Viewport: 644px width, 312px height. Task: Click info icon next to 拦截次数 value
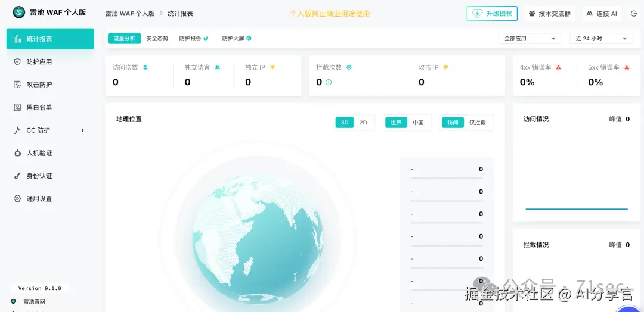pos(329,82)
